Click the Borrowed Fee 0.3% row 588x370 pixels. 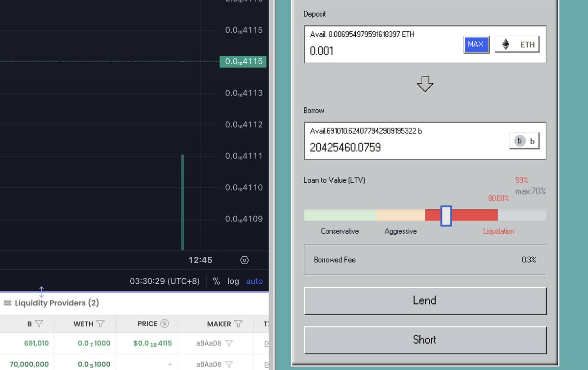click(x=425, y=260)
